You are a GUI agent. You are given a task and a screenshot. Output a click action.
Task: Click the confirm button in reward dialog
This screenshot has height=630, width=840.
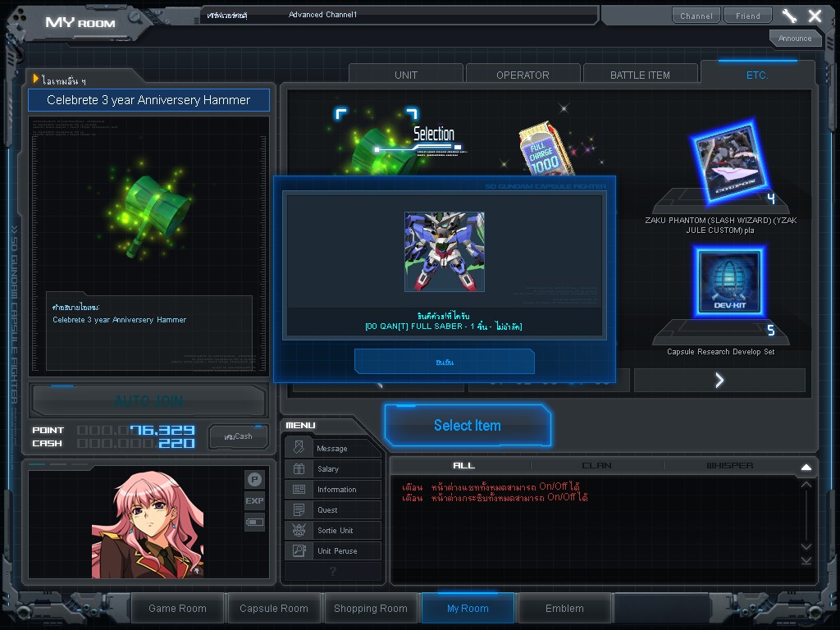pos(445,362)
